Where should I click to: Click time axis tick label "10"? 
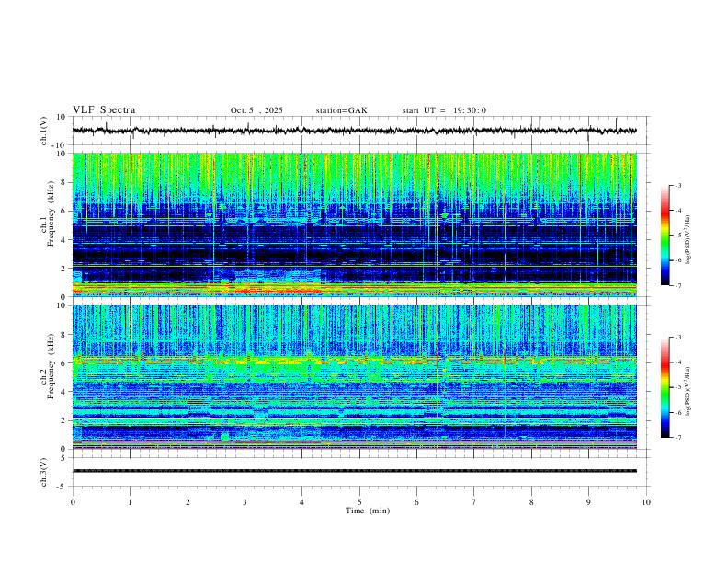click(646, 502)
